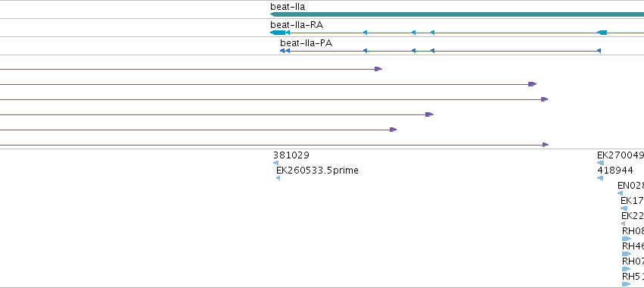Image resolution: width=644 pixels, height=288 pixels.
Task: Click the rightmost beat-IIa-PA exon arrowhead
Action: [599, 51]
